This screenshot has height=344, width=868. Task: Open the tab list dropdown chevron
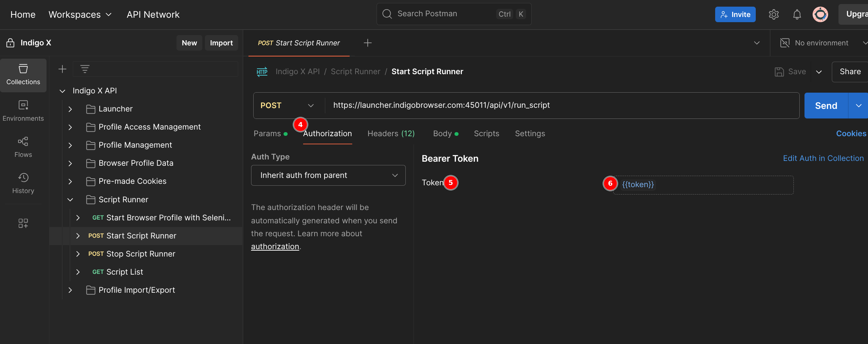tap(757, 43)
